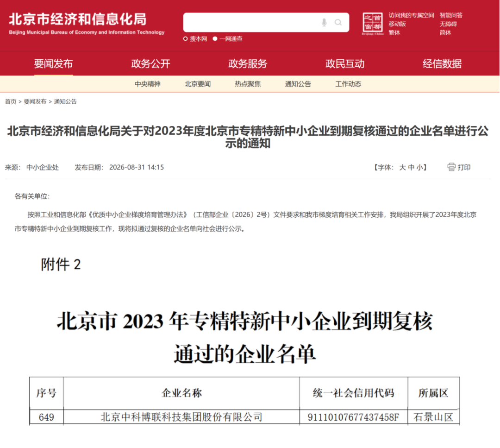The width and height of the screenshot is (500, 448).
Task: Click the cell 北京中科博联科技集团股份有限公司
Action: (x=181, y=417)
